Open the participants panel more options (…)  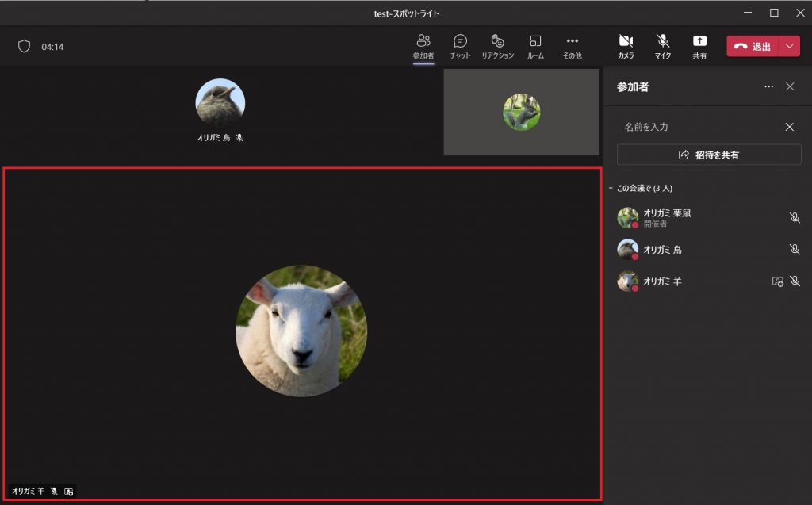point(768,86)
